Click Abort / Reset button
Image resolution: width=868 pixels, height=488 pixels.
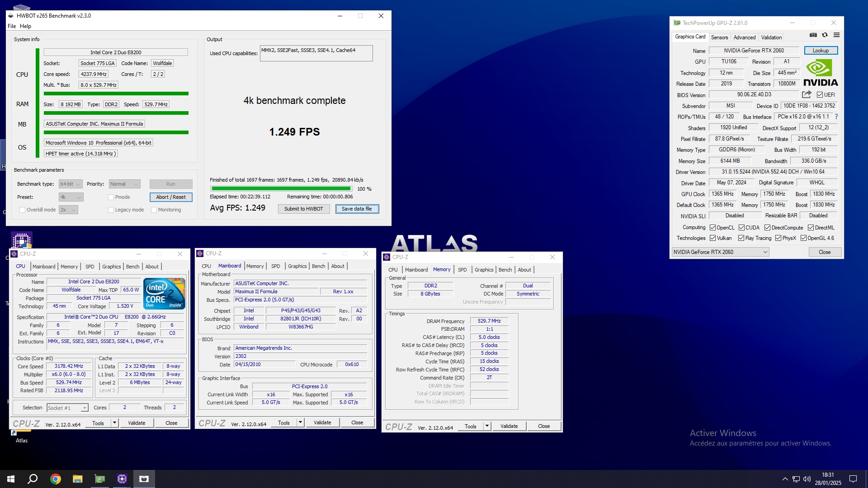tap(171, 197)
